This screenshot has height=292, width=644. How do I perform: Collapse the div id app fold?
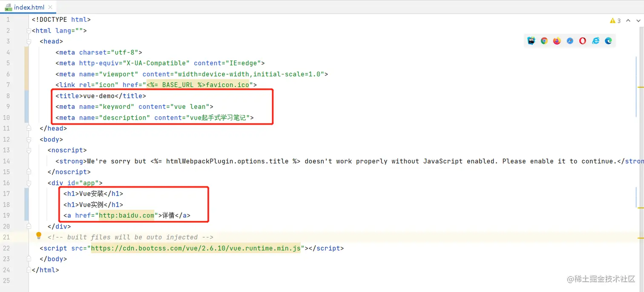tap(29, 183)
